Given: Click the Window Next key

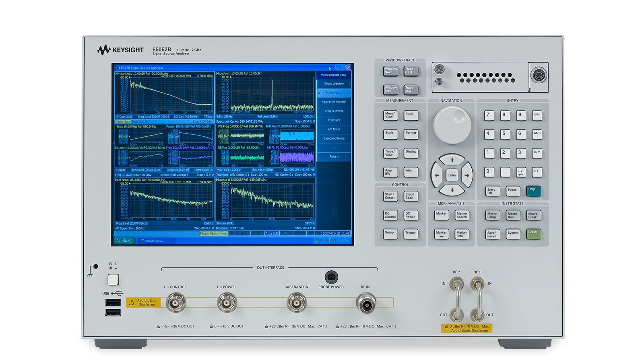Looking at the screenshot, I should tap(390, 71).
